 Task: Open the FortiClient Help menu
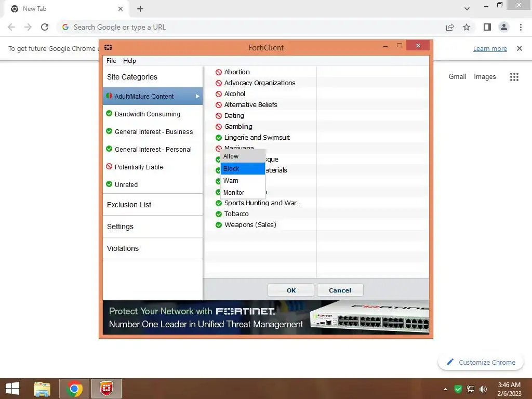129,61
